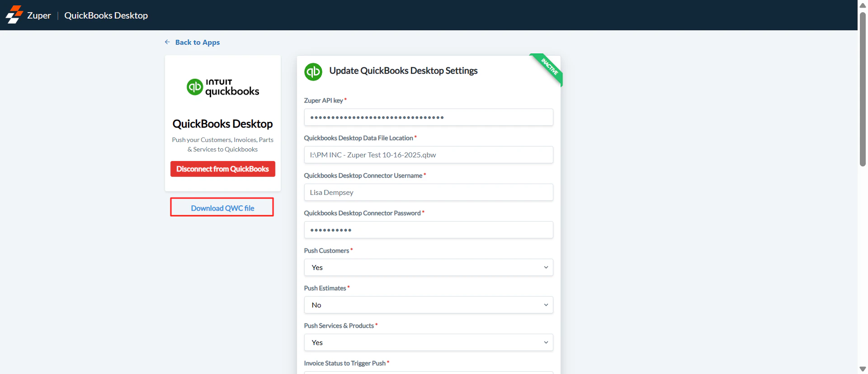
Task: Click the Connector Username field with Lisa Dempsey
Action: coord(429,192)
